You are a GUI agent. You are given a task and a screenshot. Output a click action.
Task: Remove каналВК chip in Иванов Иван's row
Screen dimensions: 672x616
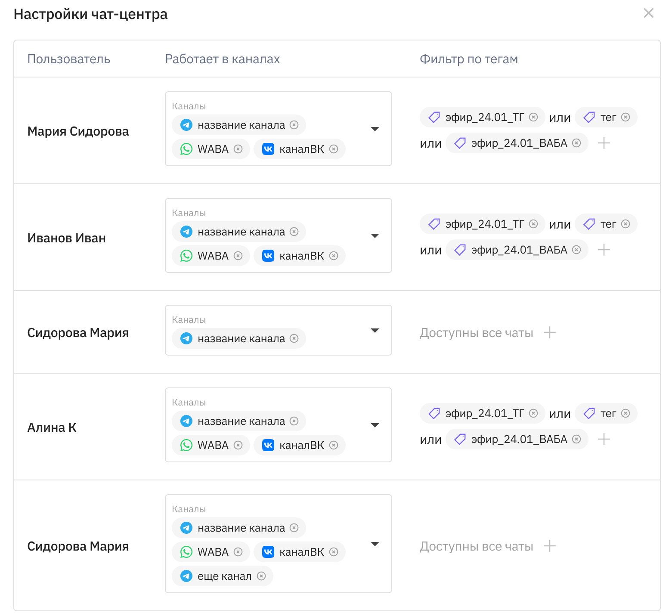[x=334, y=256]
